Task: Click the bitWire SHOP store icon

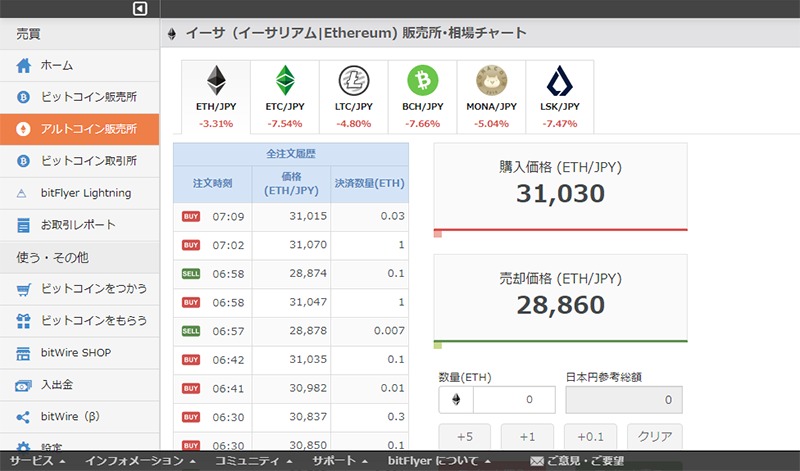Action: (23, 353)
